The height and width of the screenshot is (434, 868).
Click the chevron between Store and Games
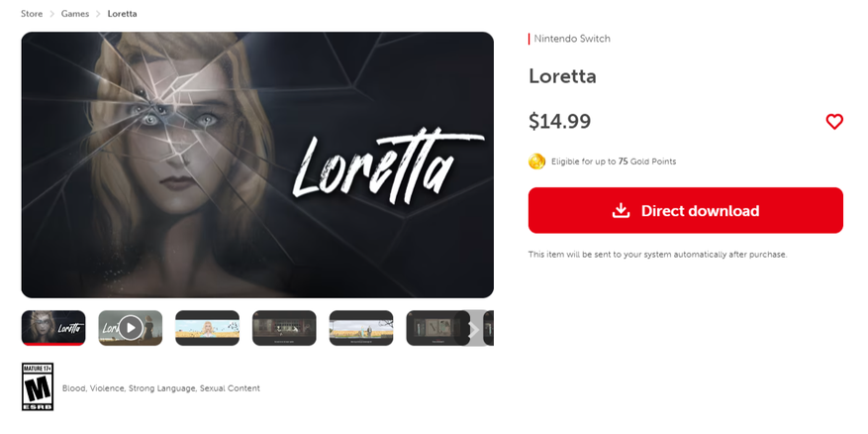coord(52,14)
